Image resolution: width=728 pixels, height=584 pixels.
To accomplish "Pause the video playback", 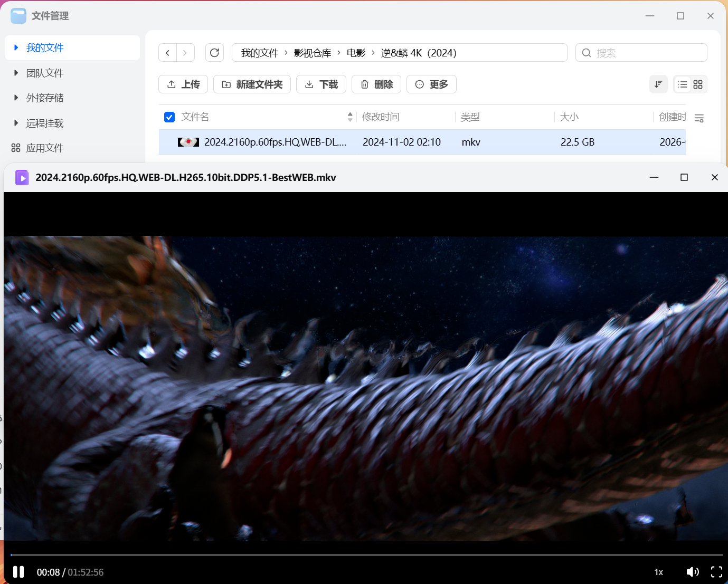I will click(x=18, y=572).
